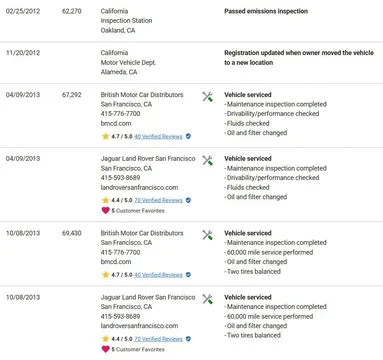Click service wrench icon for 10/08/2013 Jaguar Land Rover entry

207,299
